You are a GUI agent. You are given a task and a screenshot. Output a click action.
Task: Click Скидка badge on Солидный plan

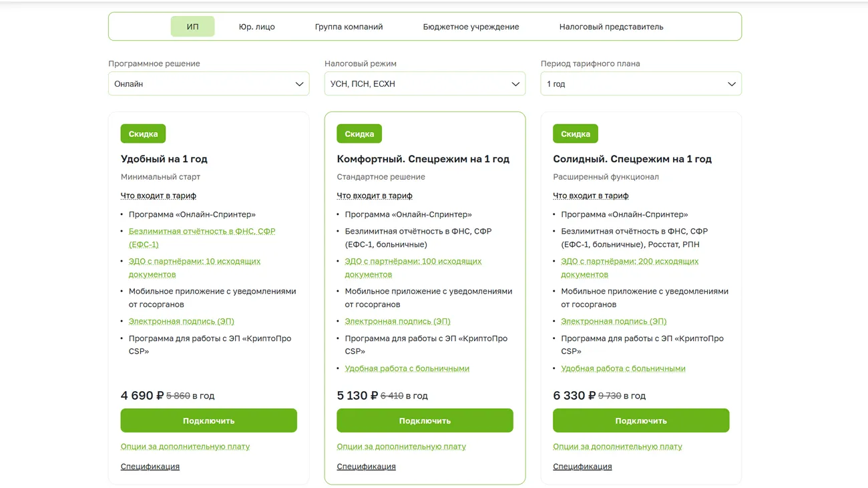coord(575,134)
